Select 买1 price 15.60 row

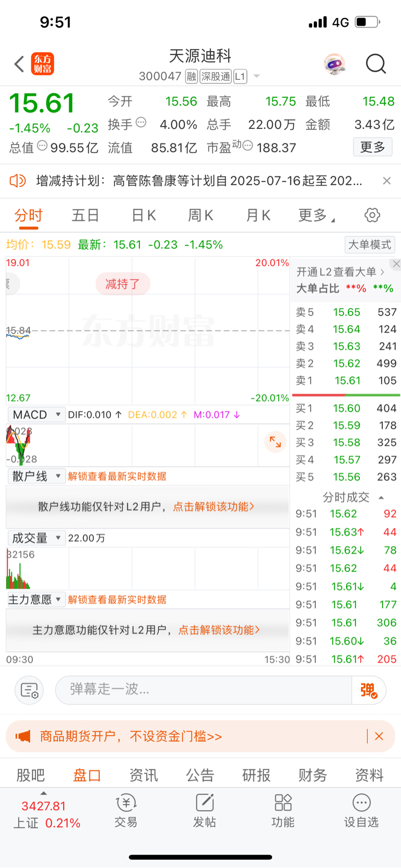pyautogui.click(x=346, y=408)
